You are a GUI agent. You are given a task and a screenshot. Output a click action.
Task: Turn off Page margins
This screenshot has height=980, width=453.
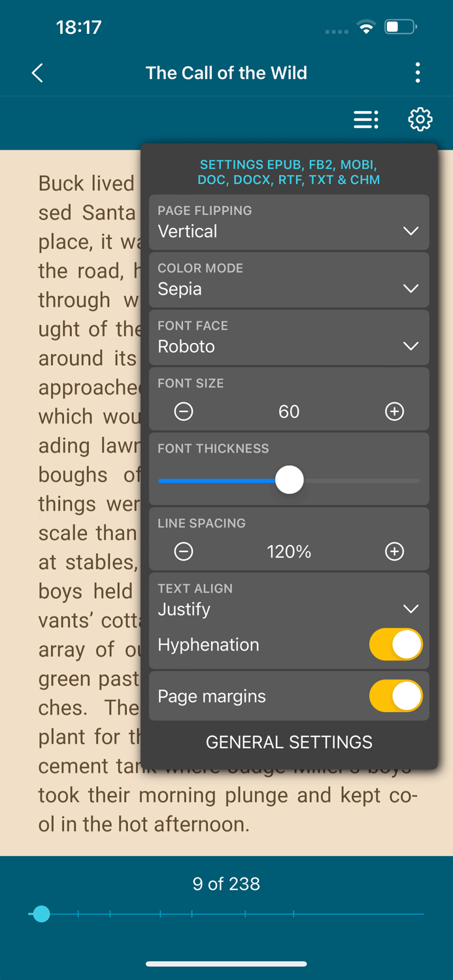395,696
